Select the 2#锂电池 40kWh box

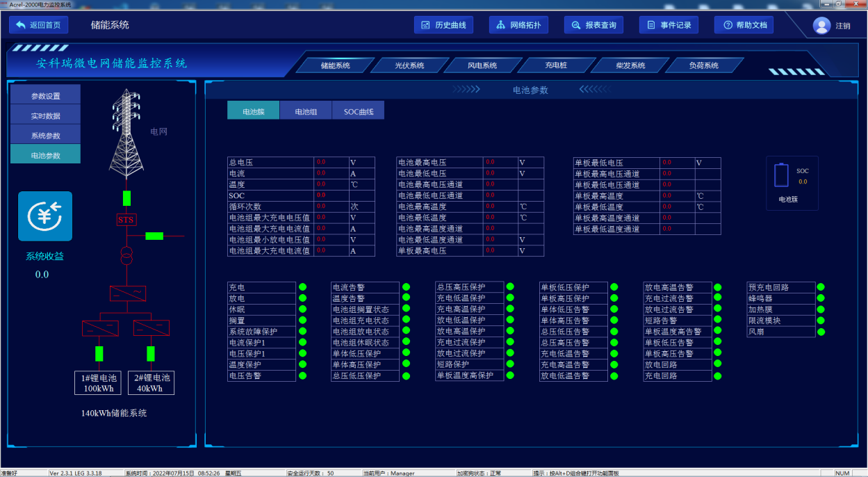[152, 383]
